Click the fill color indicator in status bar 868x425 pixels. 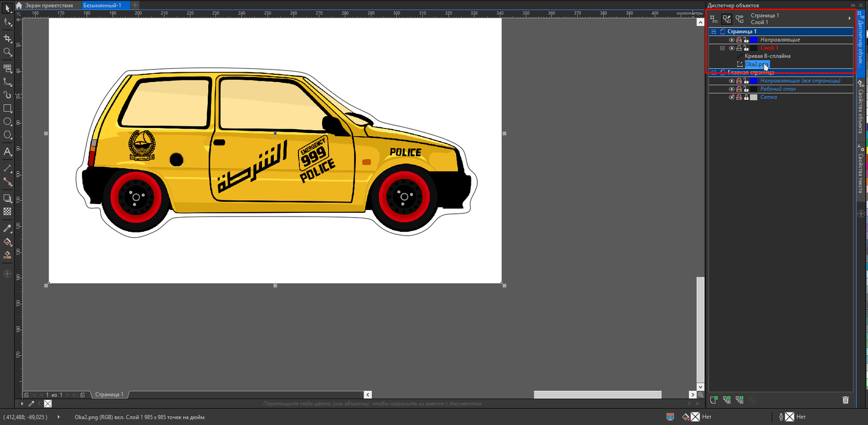695,417
